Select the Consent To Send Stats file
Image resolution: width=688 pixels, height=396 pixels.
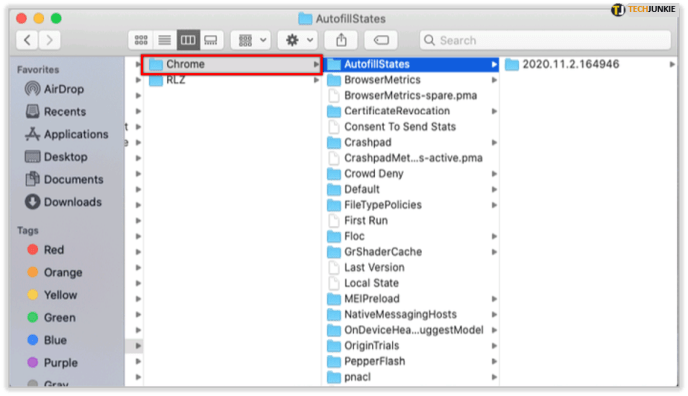(x=412, y=127)
